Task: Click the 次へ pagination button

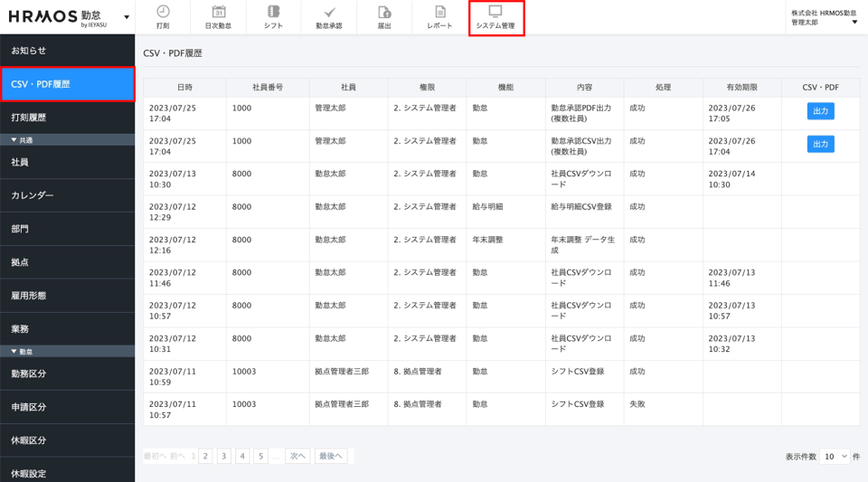Action: click(x=297, y=456)
